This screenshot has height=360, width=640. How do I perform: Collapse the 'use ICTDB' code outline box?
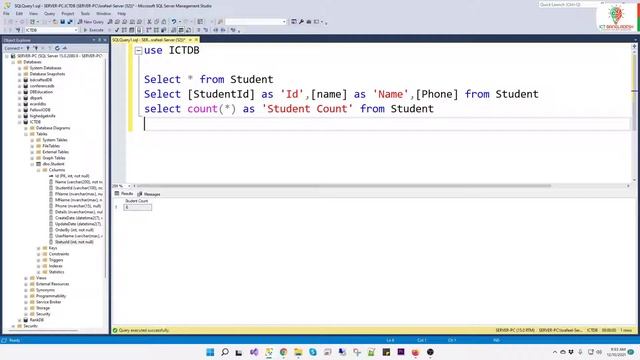[138, 51]
